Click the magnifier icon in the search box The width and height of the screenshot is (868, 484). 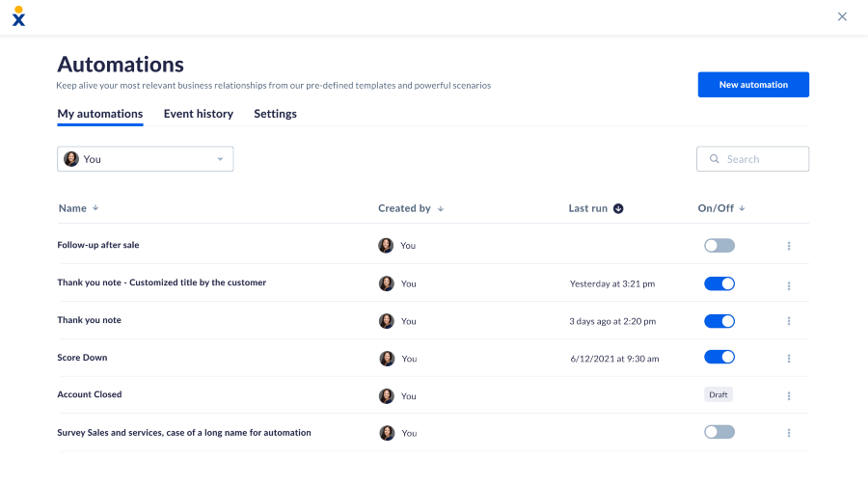(x=715, y=159)
